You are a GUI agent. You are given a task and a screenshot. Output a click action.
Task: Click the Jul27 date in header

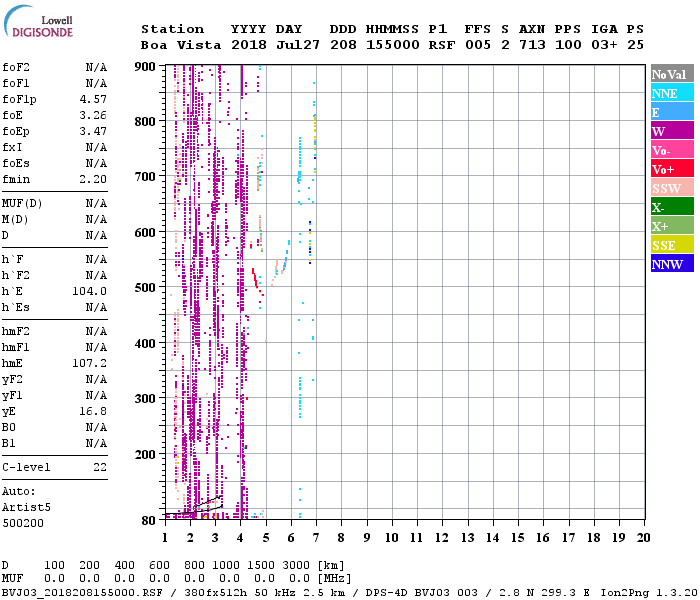pos(298,45)
